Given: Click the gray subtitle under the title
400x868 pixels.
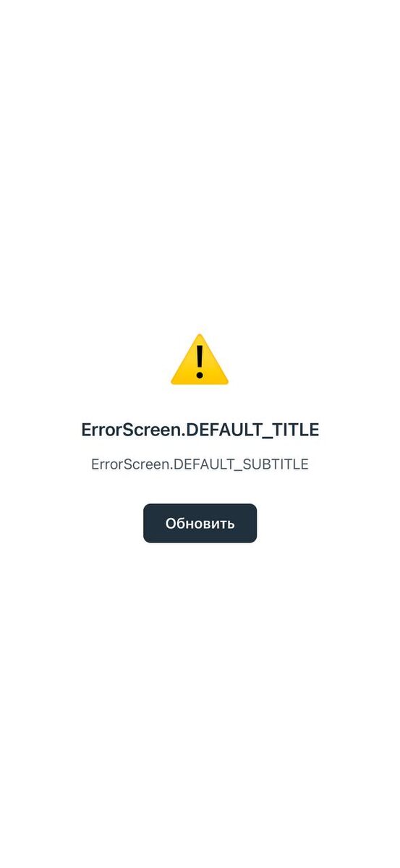Looking at the screenshot, I should click(200, 464).
